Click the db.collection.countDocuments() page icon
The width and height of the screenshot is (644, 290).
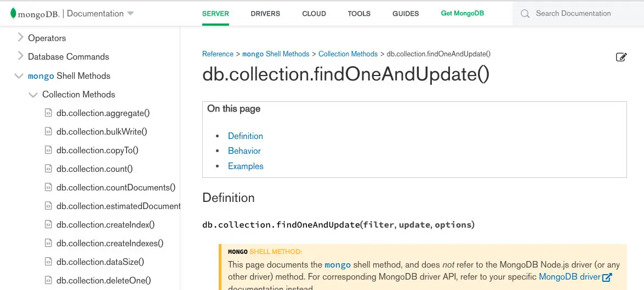click(x=48, y=187)
